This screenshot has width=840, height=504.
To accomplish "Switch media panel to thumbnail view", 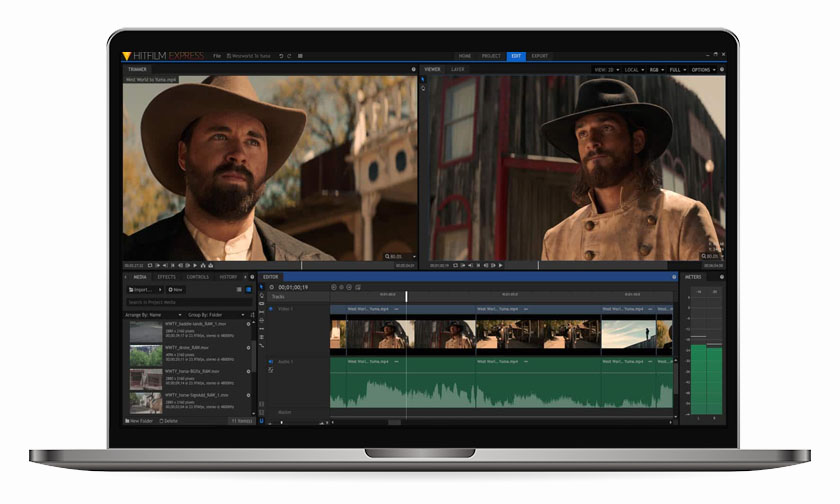I will (249, 290).
